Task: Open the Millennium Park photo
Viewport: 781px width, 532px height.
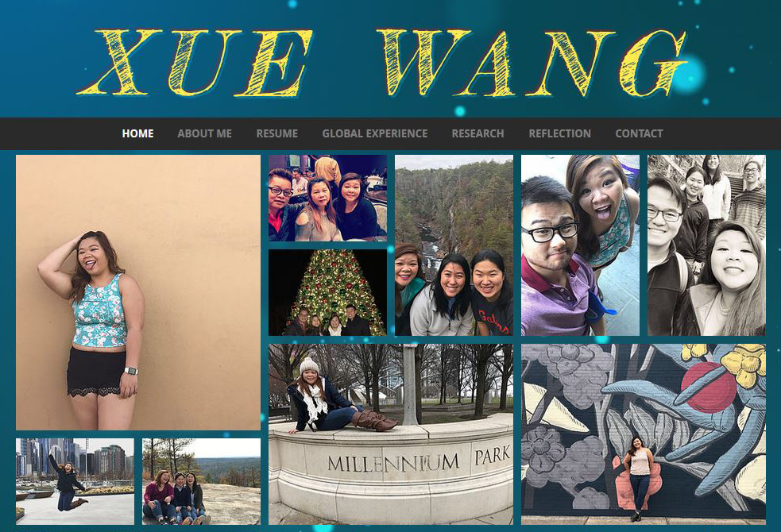Action: (x=391, y=434)
